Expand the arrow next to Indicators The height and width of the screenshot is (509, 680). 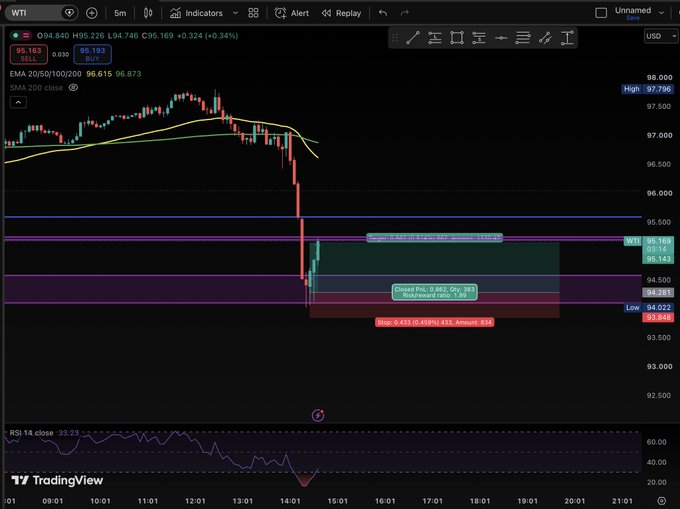point(235,13)
